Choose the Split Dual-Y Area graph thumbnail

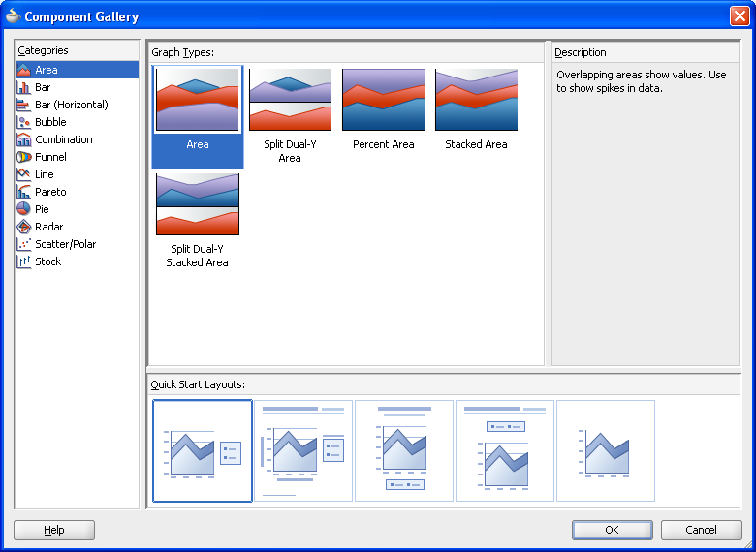290,100
